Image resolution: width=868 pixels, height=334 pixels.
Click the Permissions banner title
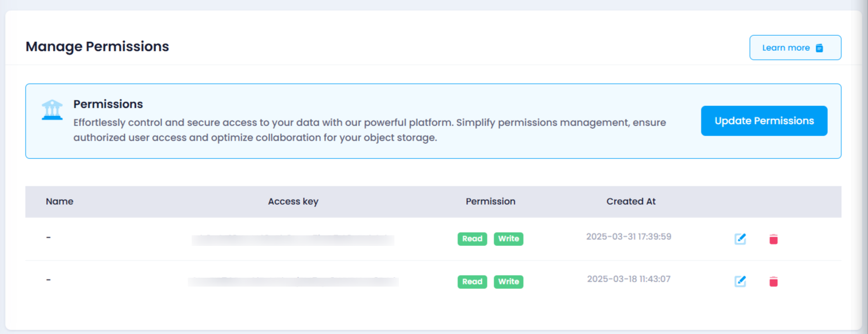pyautogui.click(x=108, y=104)
